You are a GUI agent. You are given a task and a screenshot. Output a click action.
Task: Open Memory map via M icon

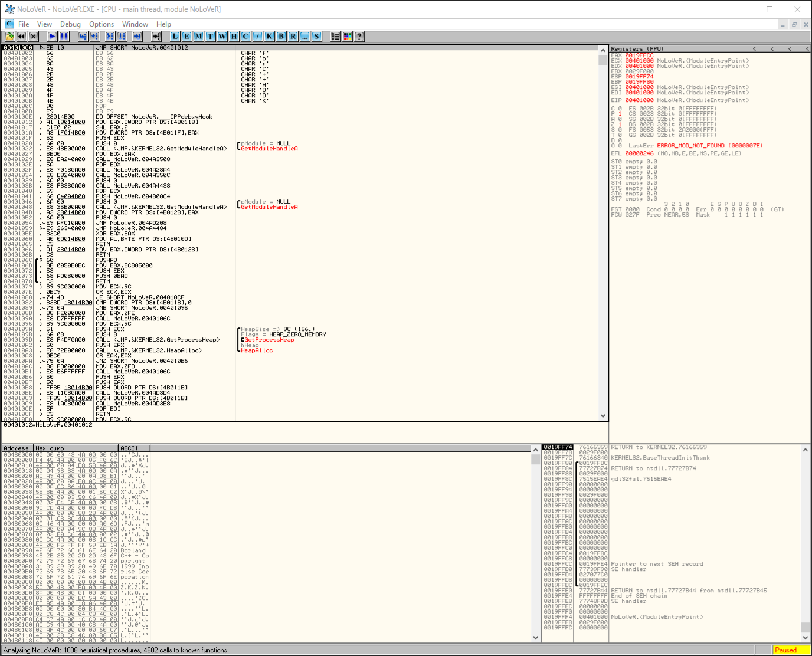pyautogui.click(x=199, y=36)
